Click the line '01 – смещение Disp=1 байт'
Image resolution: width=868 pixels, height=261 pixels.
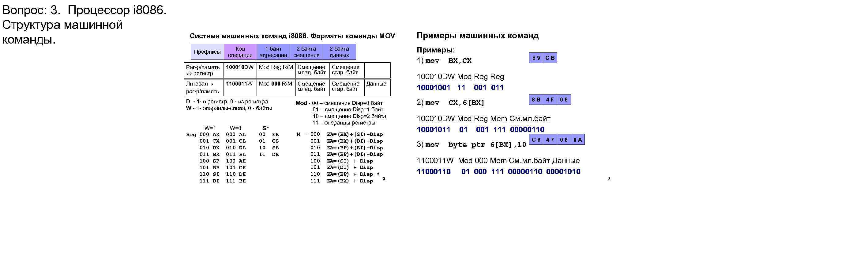tap(348, 109)
